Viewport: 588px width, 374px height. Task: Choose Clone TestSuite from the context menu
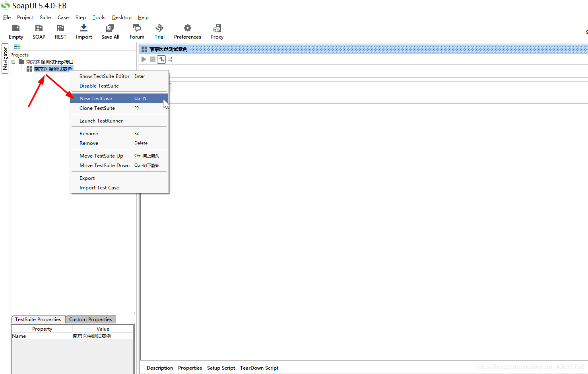119,108
